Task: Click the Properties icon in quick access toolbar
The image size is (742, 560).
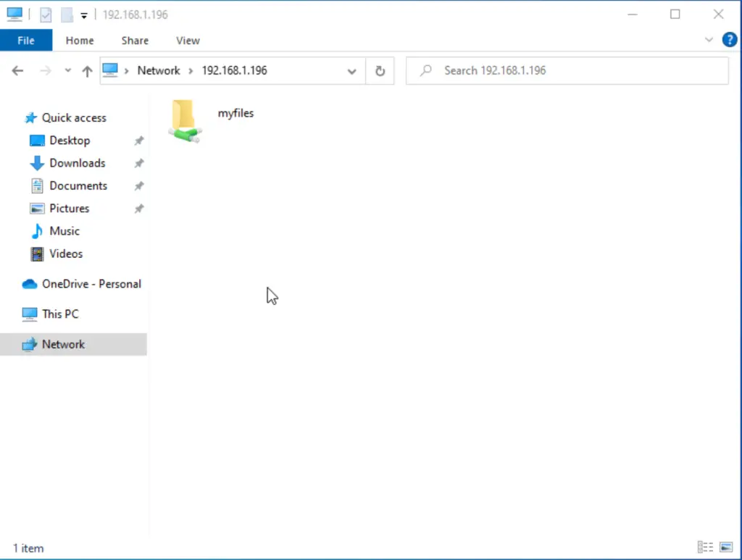Action: (46, 14)
